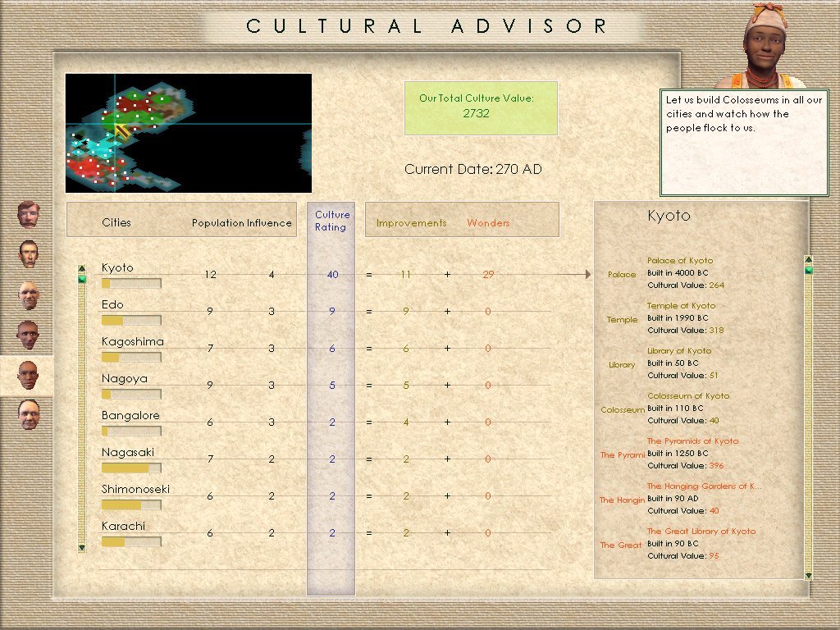
Task: Select Edo in the cities list
Action: 112,304
